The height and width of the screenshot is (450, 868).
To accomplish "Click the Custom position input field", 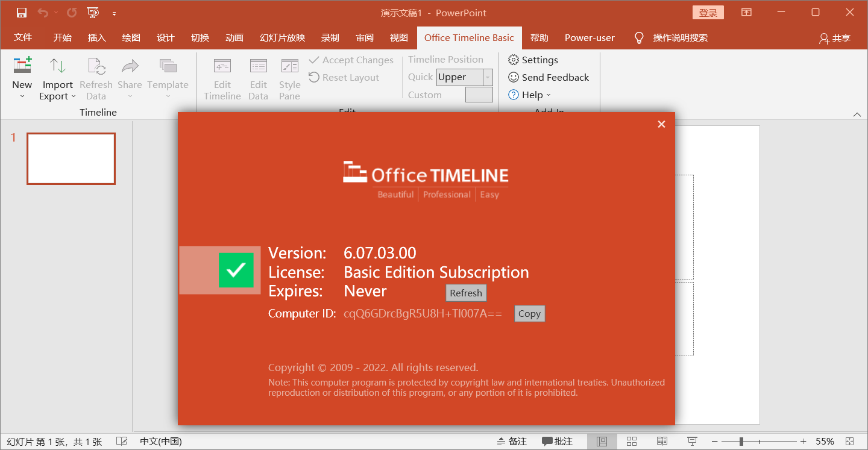I will tap(479, 95).
